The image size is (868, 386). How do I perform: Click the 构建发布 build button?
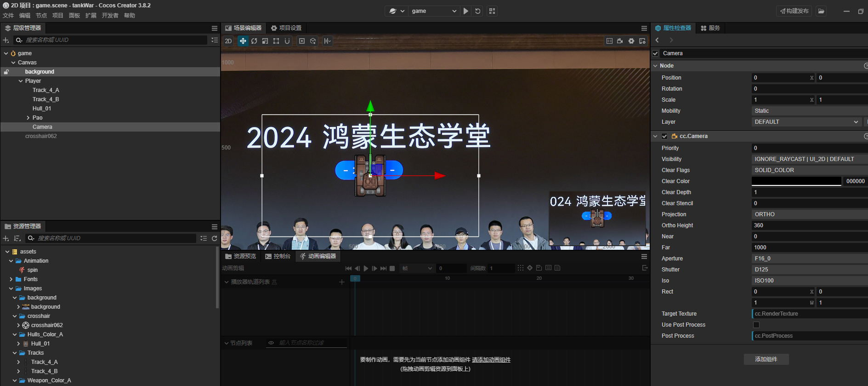794,11
